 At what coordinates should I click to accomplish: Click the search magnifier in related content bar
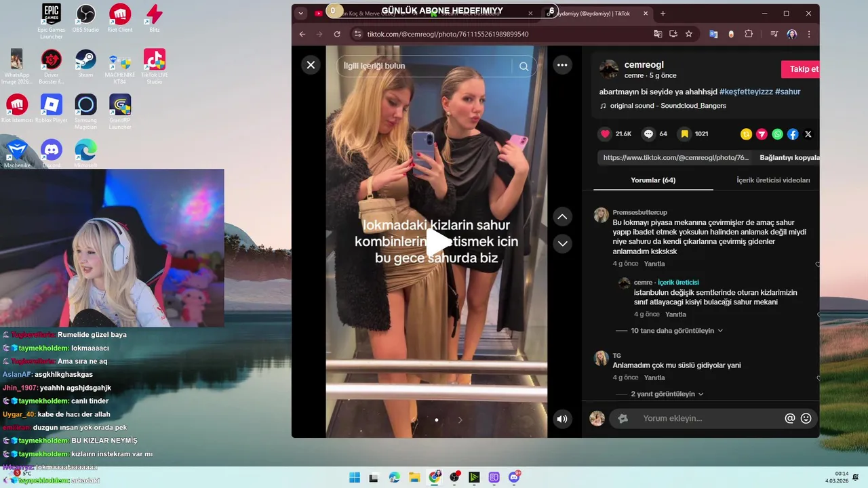point(524,66)
